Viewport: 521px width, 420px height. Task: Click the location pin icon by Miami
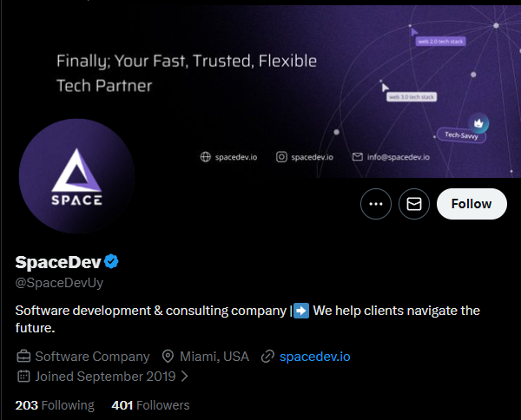click(x=168, y=357)
